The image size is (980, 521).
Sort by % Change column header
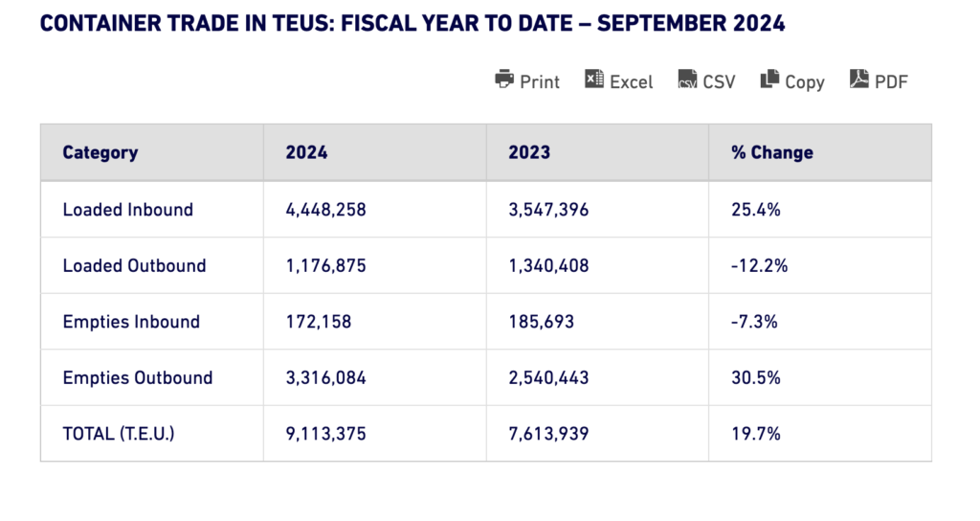pyautogui.click(x=771, y=152)
